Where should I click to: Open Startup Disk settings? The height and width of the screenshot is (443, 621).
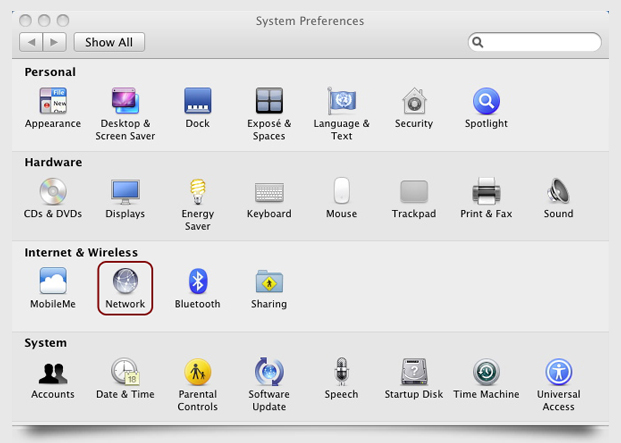(414, 378)
